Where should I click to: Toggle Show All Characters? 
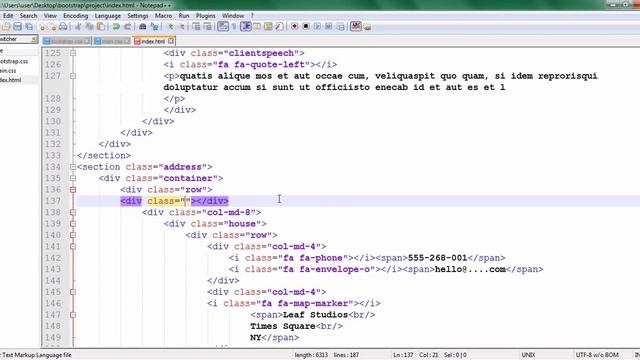(x=234, y=27)
